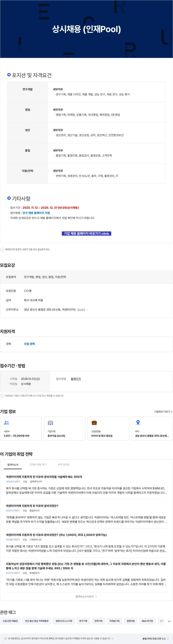Switch to the 직무 인터뷰 tab
Viewport: 173px width, 644px height.
point(64,465)
